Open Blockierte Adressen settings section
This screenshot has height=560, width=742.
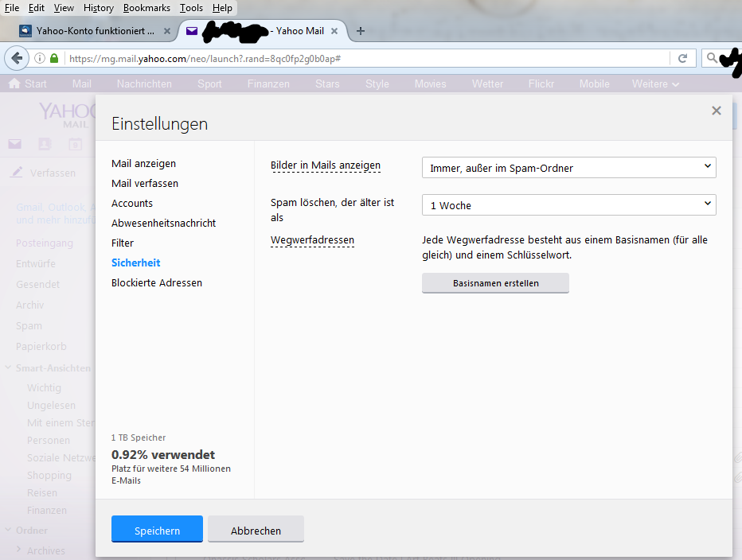[157, 283]
